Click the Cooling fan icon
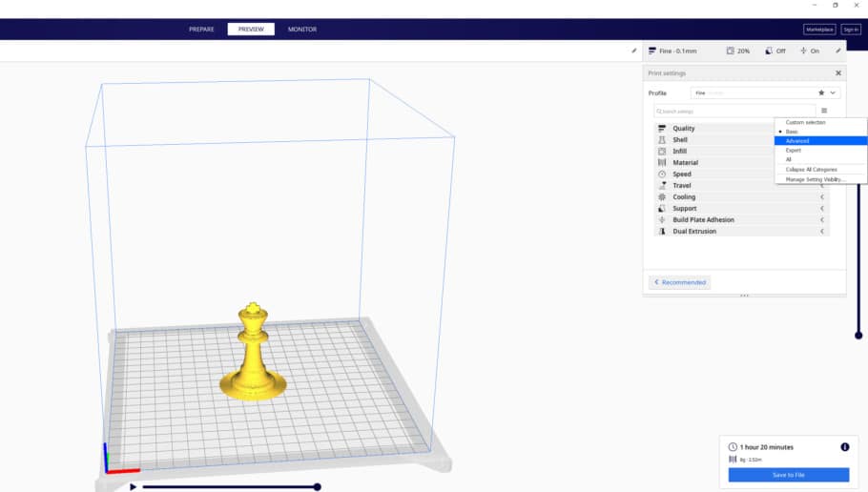Screen dimensions: 868x492 662,197
